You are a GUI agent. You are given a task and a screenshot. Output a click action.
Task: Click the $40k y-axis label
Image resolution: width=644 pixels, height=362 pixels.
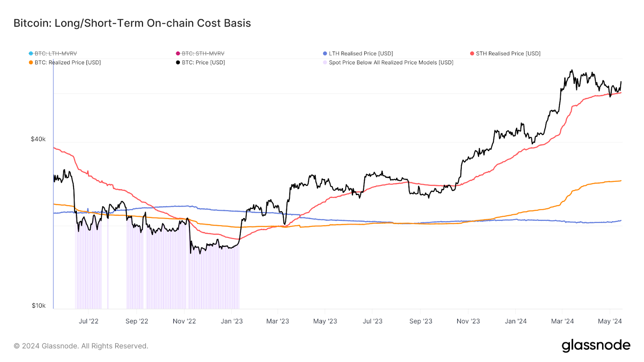(38, 139)
